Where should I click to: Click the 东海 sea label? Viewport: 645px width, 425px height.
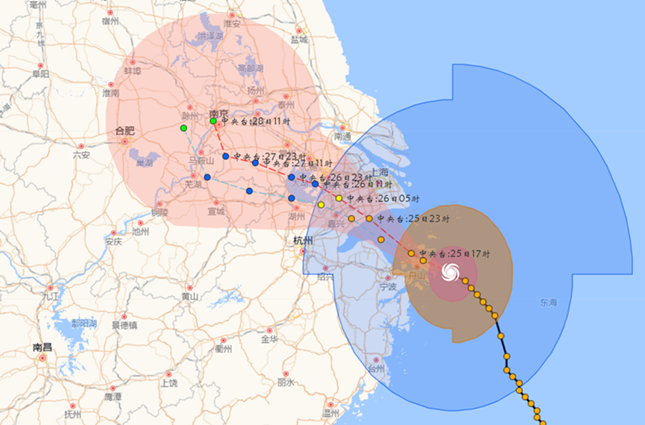[x=547, y=301]
